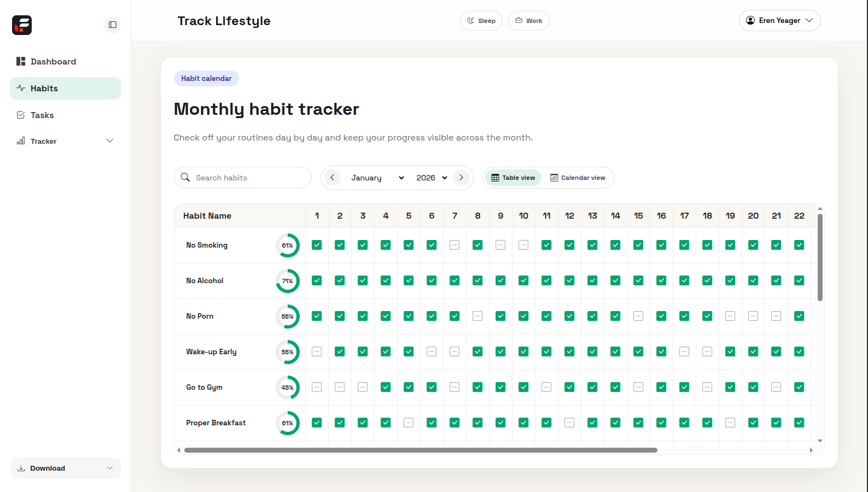The width and height of the screenshot is (868, 492).
Task: Click the day 10 column header
Action: pos(523,216)
